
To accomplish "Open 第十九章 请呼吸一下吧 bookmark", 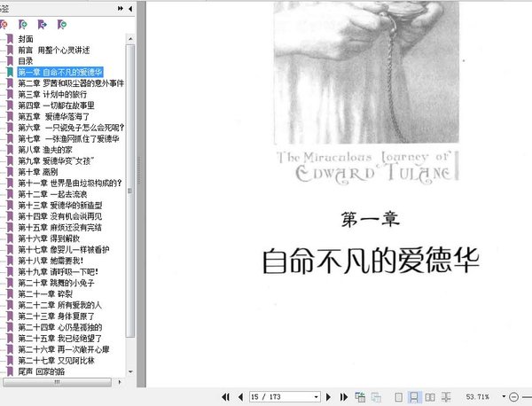I will point(58,271).
